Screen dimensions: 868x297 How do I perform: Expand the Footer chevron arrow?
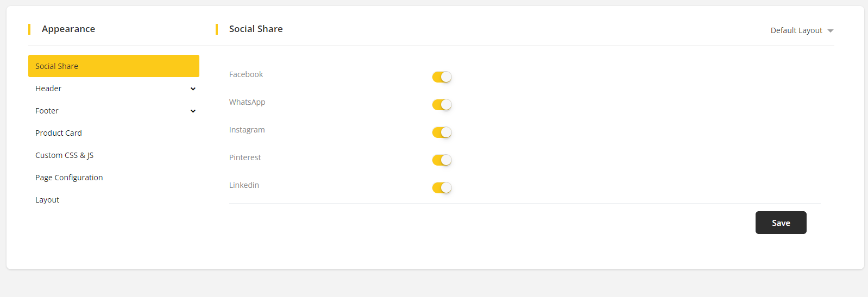[193, 111]
